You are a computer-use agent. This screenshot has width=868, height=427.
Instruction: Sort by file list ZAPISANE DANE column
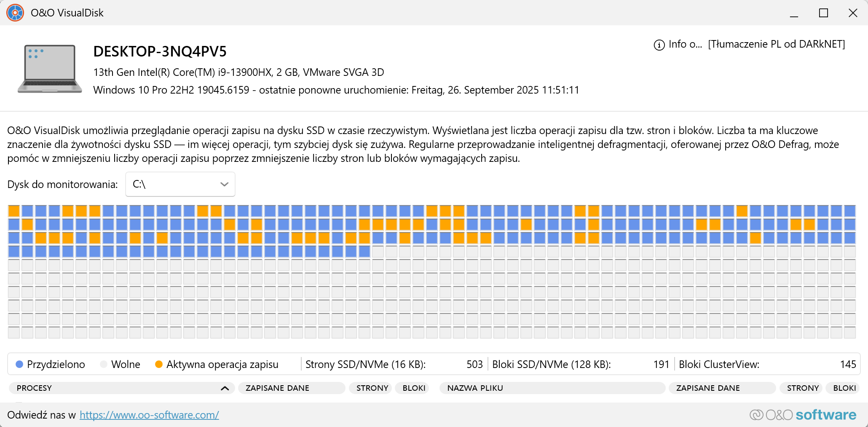coord(722,388)
